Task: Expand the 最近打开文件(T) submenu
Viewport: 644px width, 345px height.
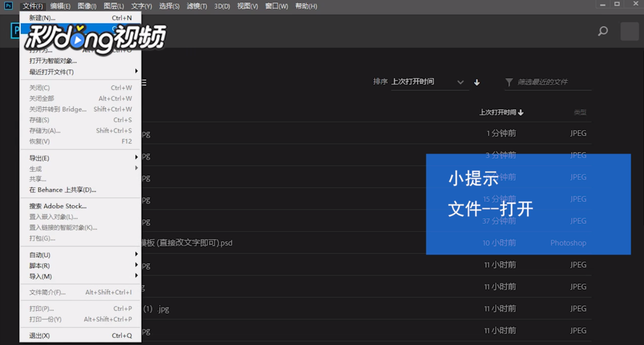Action: click(x=80, y=72)
